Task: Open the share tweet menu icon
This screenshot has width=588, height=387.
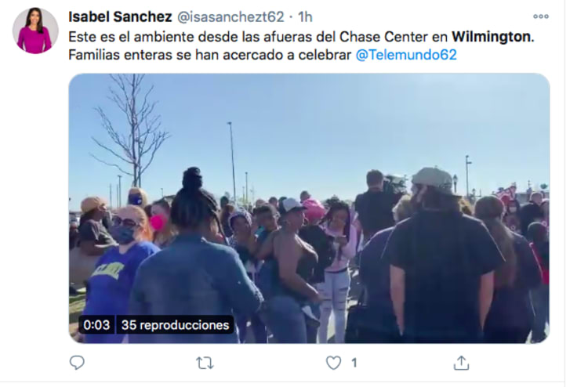Action: (461, 362)
